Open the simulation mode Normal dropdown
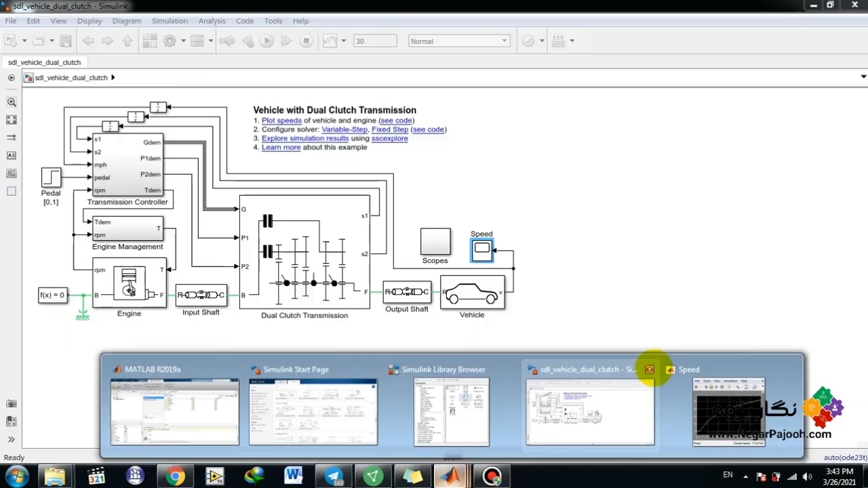Viewport: 868px width, 488px height. pyautogui.click(x=458, y=41)
